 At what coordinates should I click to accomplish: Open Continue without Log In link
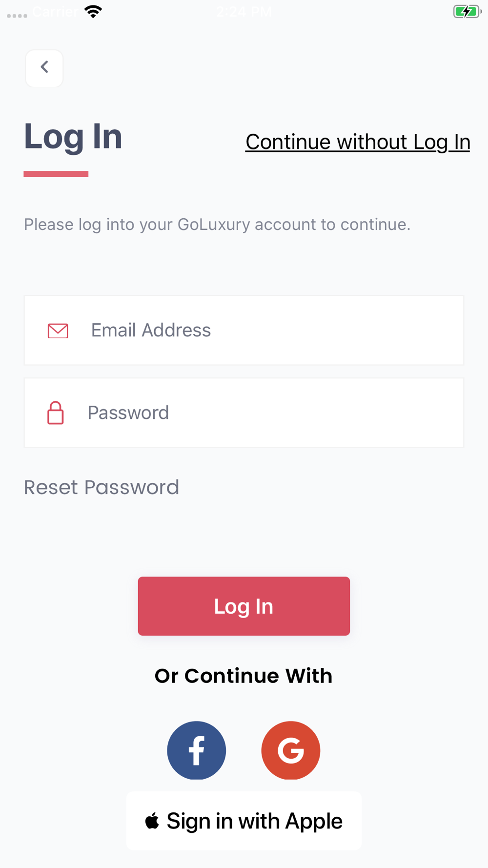(x=358, y=142)
